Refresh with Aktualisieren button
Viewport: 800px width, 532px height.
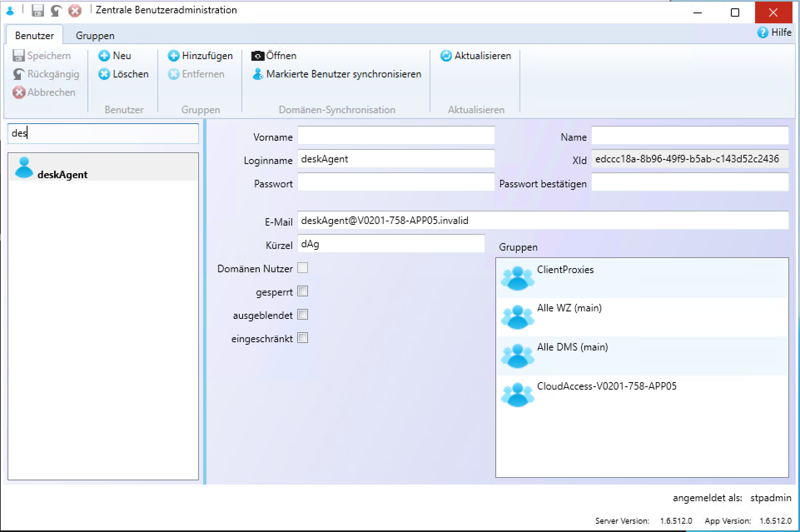[x=476, y=56]
